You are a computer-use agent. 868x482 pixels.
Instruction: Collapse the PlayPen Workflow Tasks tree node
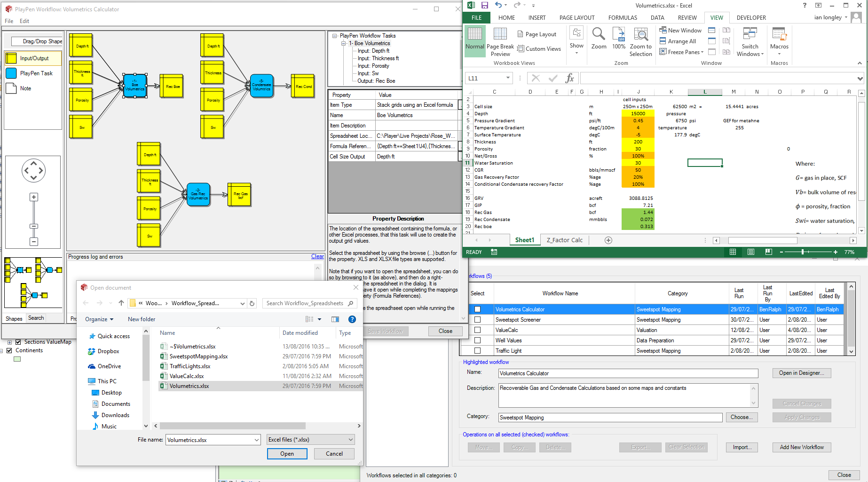click(335, 36)
